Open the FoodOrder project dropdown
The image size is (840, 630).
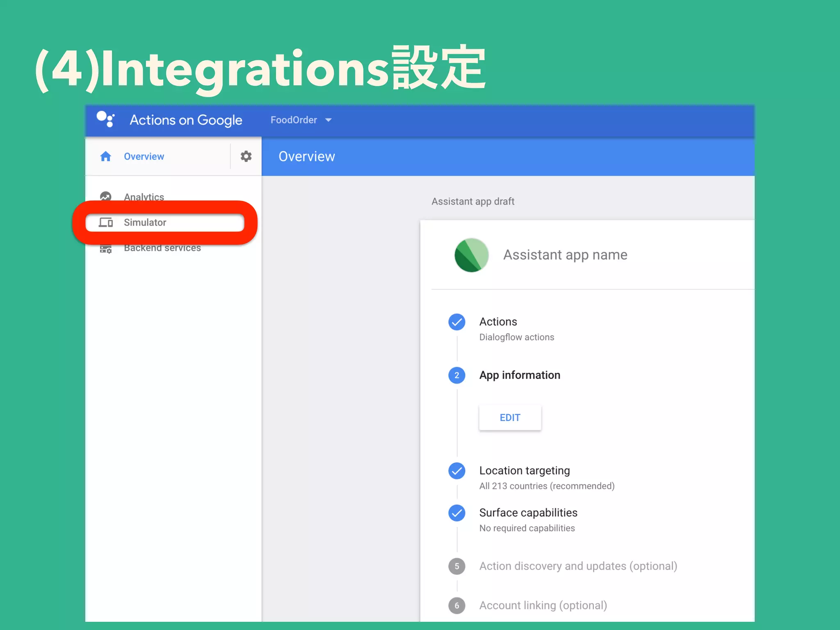tap(301, 120)
